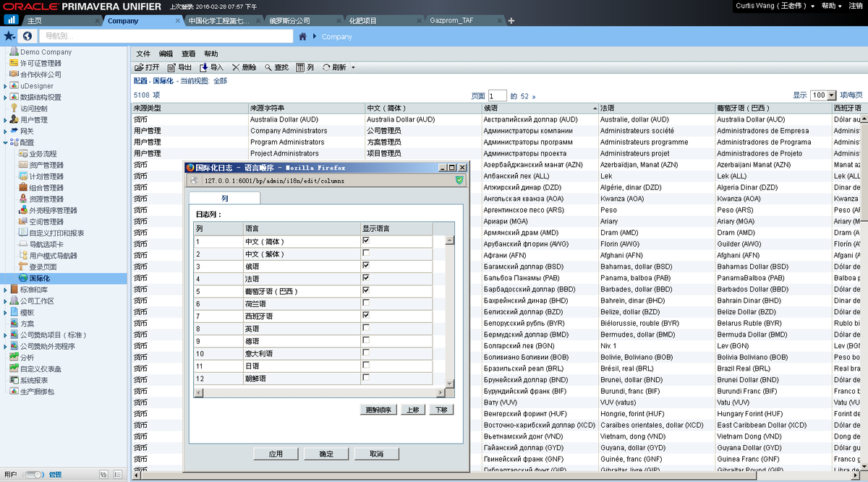Screen dimensions: 868x482
Task: Click the 打开 (Open) toolbar icon
Action: tap(140, 67)
